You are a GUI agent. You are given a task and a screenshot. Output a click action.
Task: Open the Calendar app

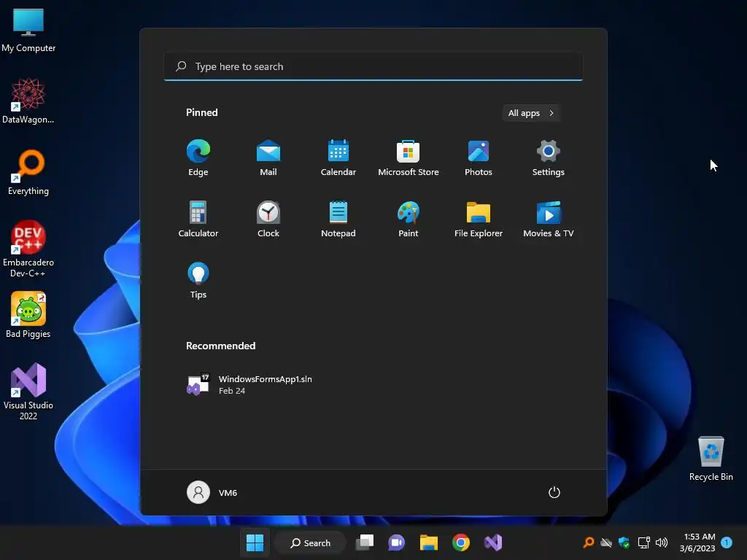[x=338, y=158]
